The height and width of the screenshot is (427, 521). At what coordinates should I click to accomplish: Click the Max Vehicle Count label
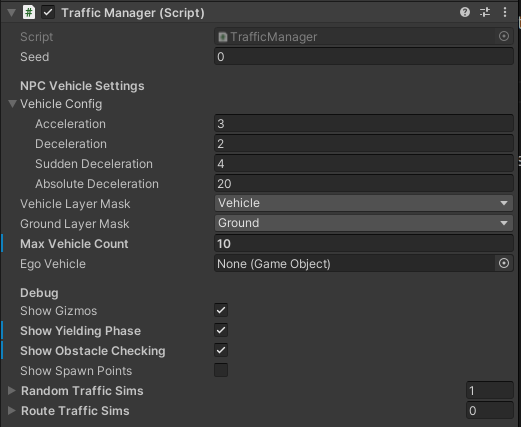tap(74, 244)
